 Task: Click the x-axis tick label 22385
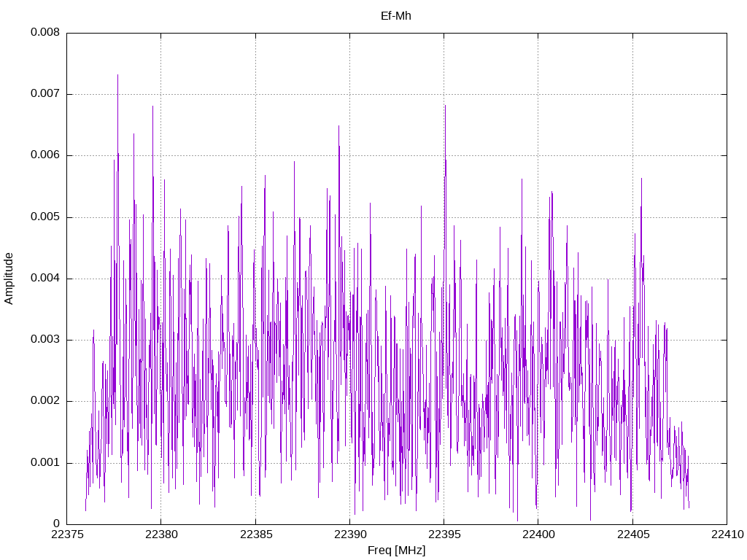[x=256, y=534]
